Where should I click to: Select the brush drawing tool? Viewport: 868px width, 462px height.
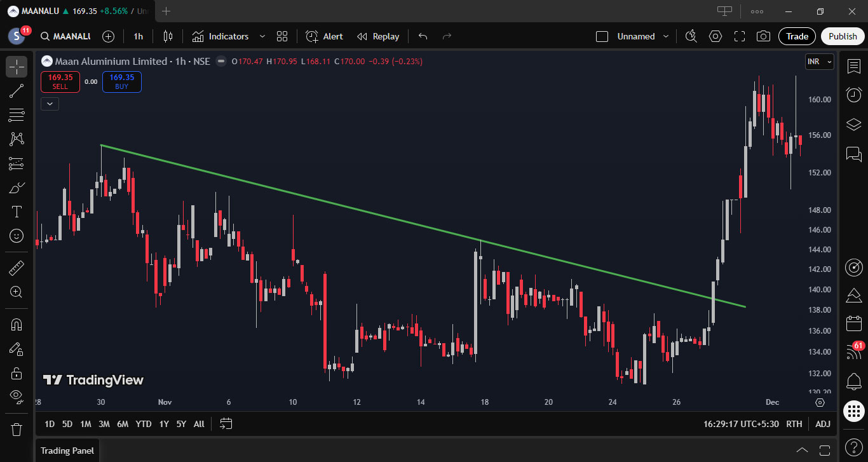point(17,187)
